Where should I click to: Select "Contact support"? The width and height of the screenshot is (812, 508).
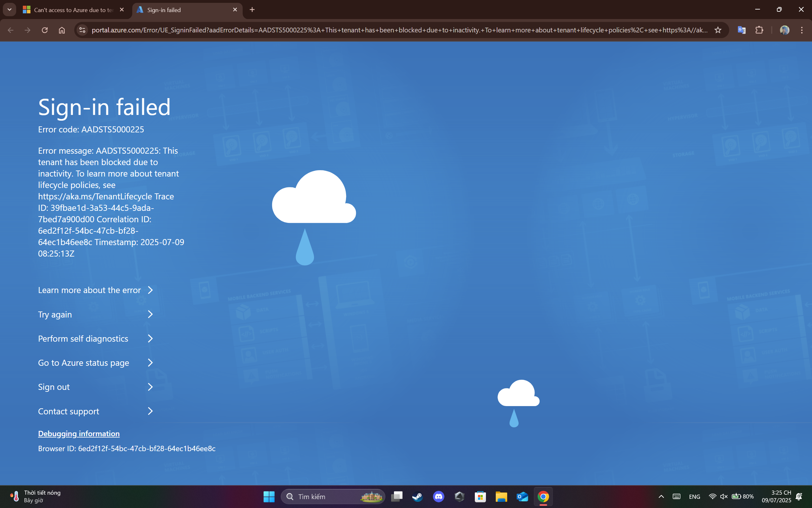point(95,411)
